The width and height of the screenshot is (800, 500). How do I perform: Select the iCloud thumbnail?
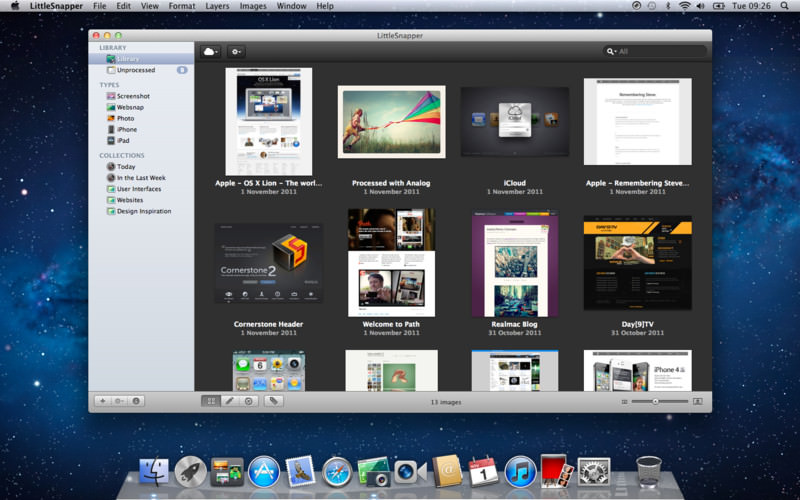pyautogui.click(x=514, y=121)
